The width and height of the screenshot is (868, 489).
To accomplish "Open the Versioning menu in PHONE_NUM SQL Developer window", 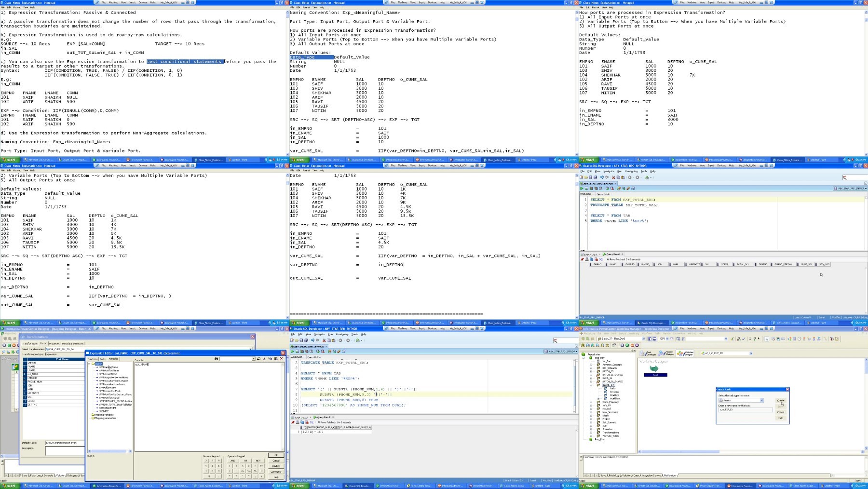I will [342, 334].
